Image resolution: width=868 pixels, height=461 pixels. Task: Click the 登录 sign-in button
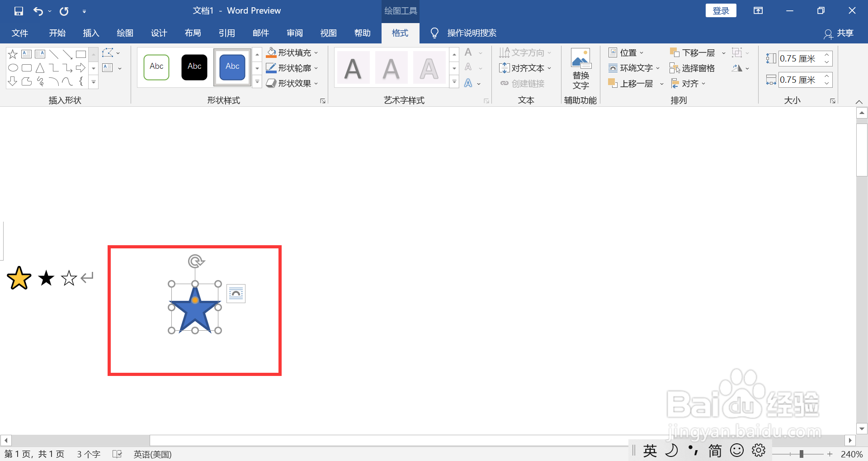point(721,11)
